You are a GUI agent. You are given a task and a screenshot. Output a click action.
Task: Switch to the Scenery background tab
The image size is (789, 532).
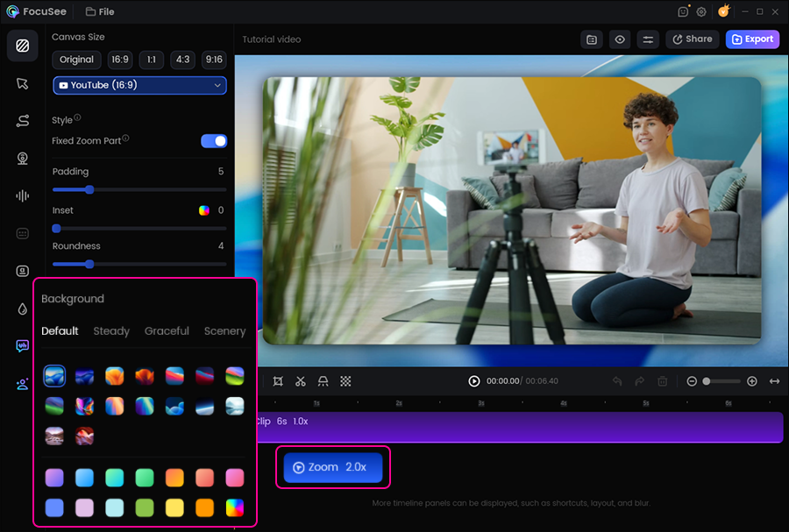tap(224, 331)
